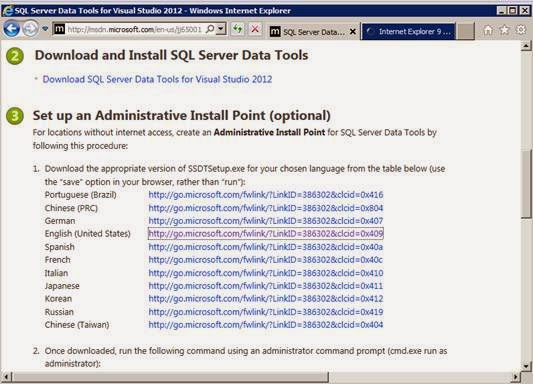Open Favorites with the star icon

(504, 31)
